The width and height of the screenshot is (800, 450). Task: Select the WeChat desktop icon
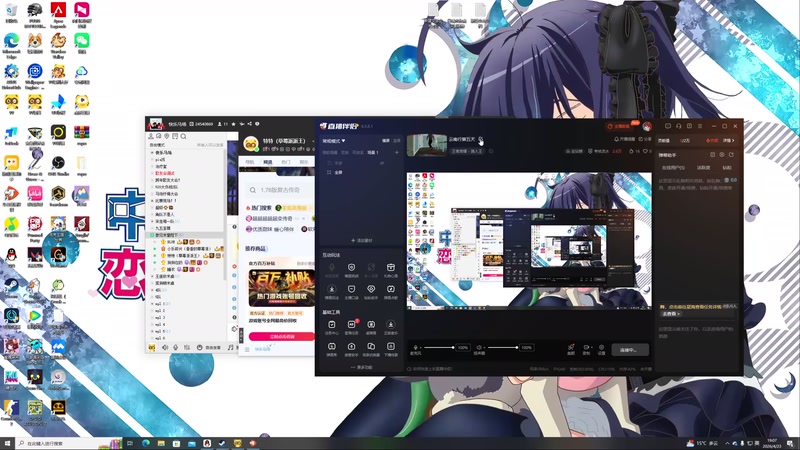(82, 43)
